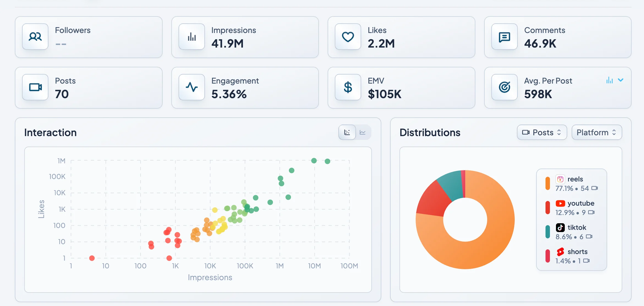644x306 pixels.
Task: Click the EMV dollar sign icon
Action: (348, 87)
